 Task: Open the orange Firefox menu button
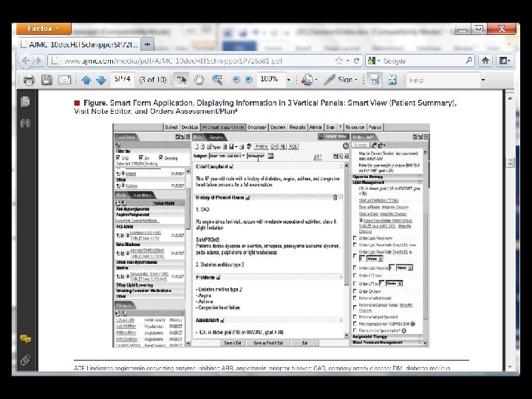tap(44, 29)
